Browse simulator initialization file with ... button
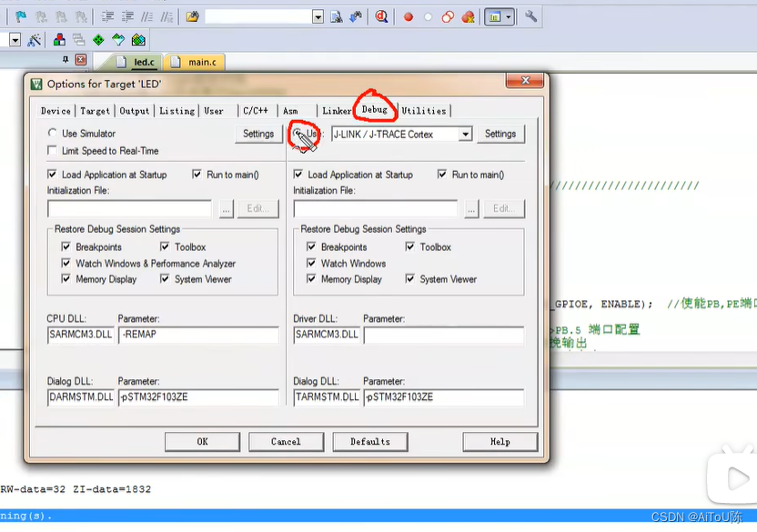 click(226, 208)
